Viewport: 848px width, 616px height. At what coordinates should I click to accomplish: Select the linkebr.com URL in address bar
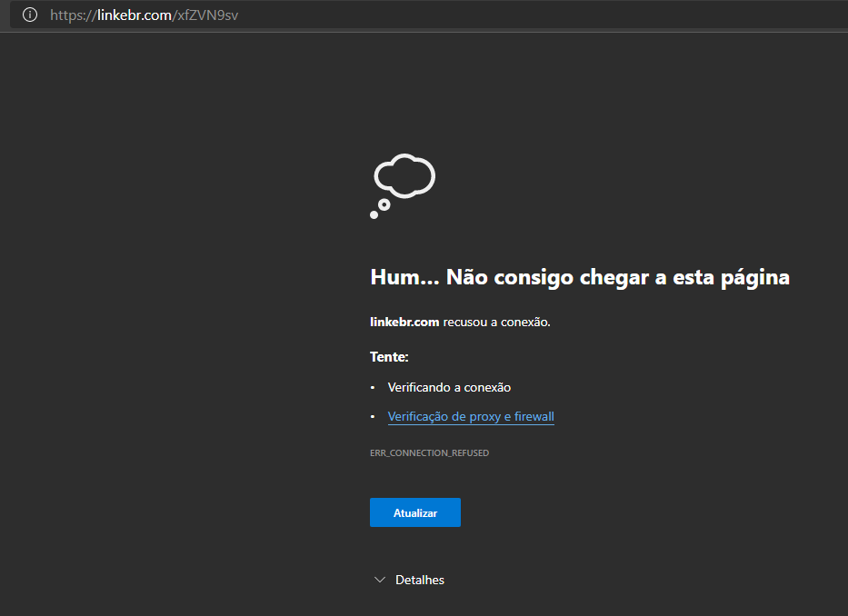(144, 15)
